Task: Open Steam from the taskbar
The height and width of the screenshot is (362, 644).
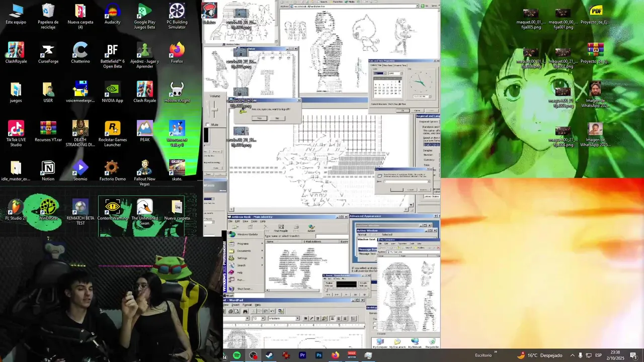Action: [x=269, y=355]
